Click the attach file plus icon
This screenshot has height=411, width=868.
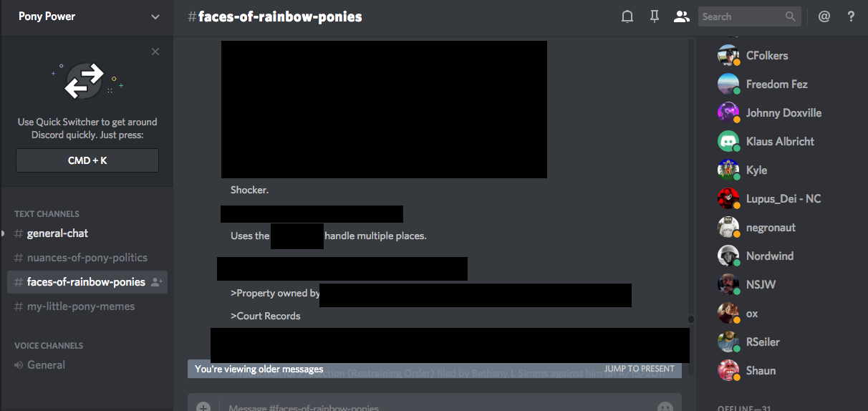click(x=203, y=407)
